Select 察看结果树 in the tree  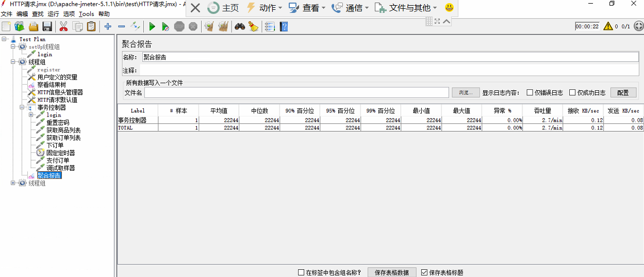[51, 85]
